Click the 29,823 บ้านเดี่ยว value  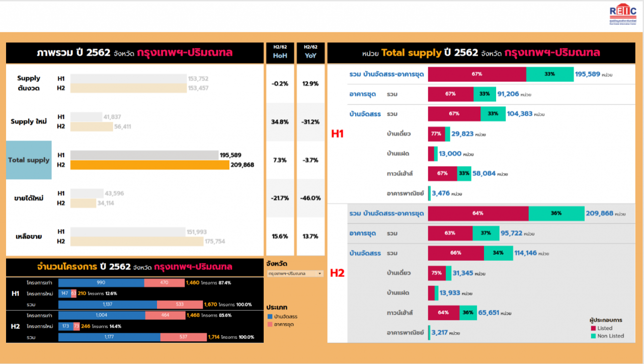click(x=462, y=134)
